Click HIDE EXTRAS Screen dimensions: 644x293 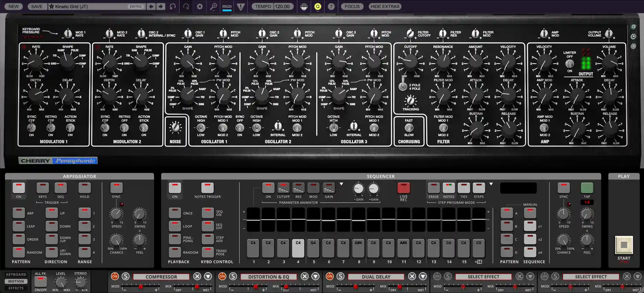pos(385,6)
